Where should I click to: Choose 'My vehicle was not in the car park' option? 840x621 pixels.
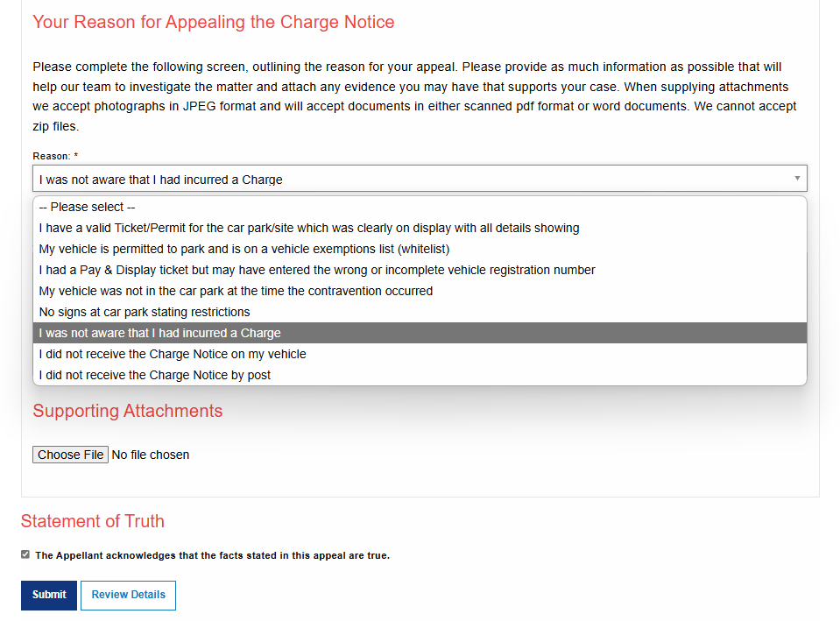[x=420, y=291]
